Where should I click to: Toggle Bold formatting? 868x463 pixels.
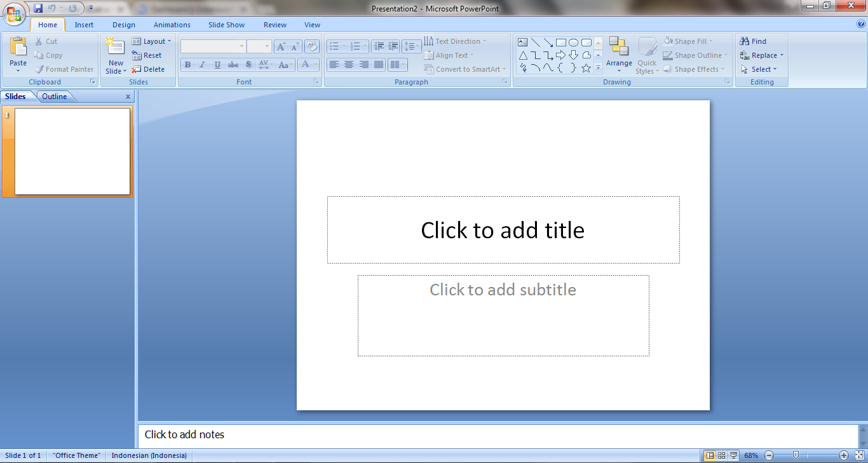tap(187, 65)
